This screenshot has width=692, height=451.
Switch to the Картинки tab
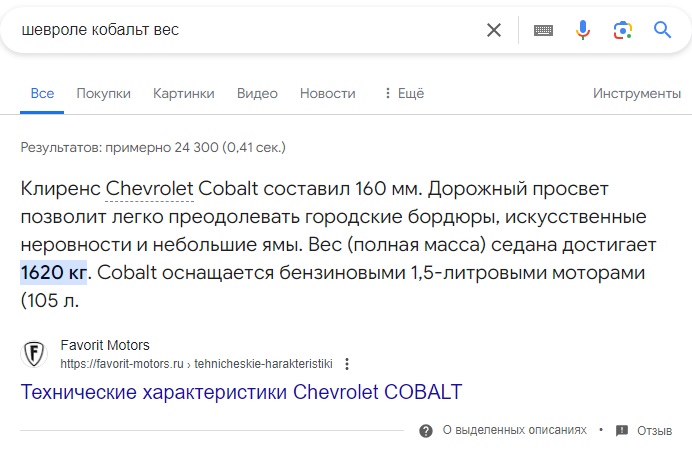(184, 94)
